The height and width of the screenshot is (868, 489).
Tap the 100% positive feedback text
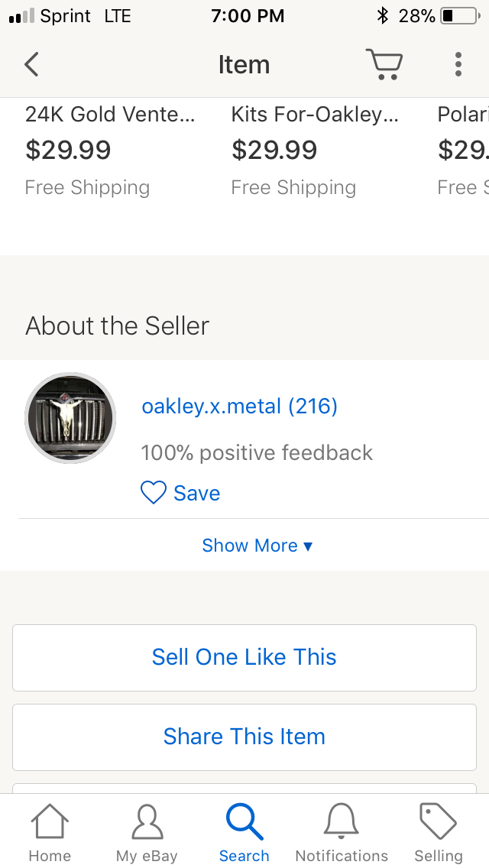tap(257, 452)
